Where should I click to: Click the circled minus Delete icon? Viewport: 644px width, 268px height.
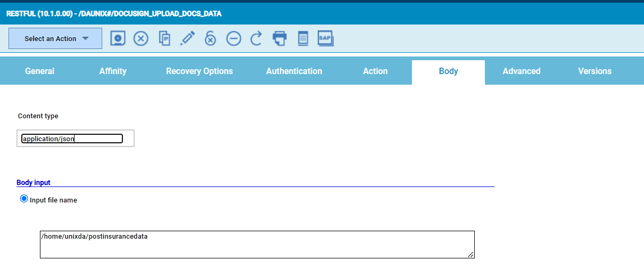pyautogui.click(x=234, y=38)
